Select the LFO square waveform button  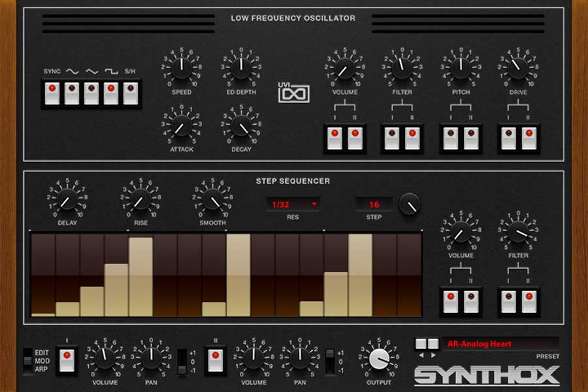pos(111,93)
